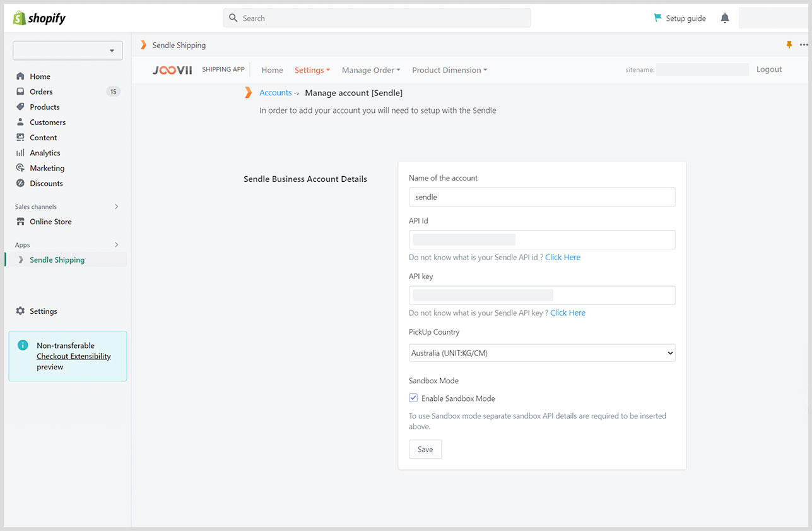Open Analytics in the sidebar
The image size is (812, 531).
pos(45,153)
